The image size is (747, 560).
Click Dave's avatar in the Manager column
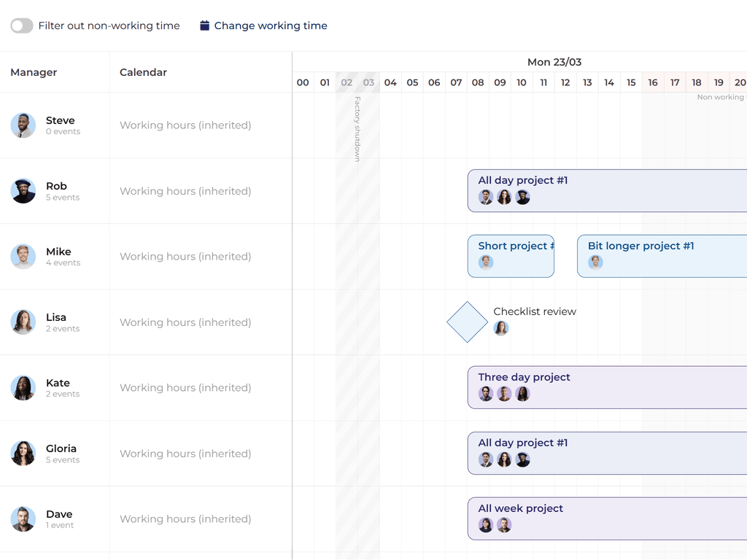point(23,518)
